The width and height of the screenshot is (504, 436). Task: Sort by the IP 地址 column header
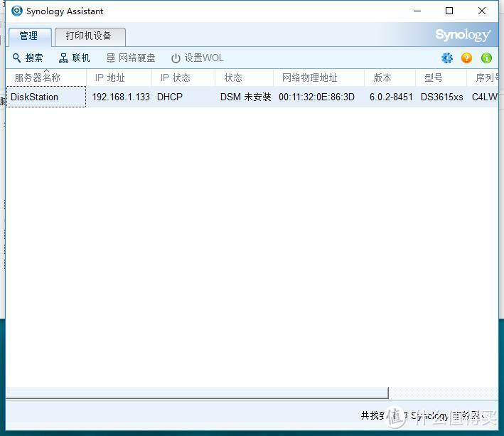coord(119,78)
